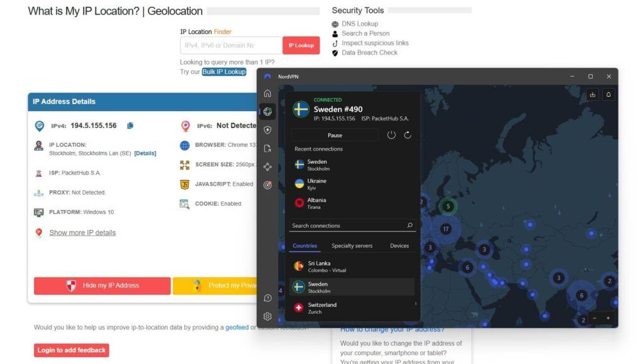Click the IP address input field
This screenshot has height=364, width=643.
pos(231,45)
